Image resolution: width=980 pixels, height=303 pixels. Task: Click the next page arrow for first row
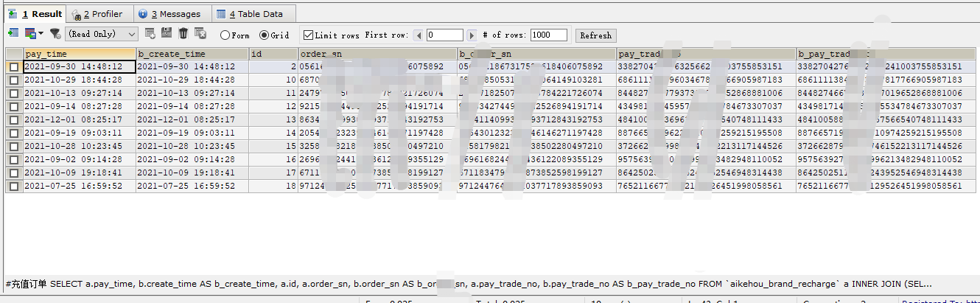(x=472, y=35)
